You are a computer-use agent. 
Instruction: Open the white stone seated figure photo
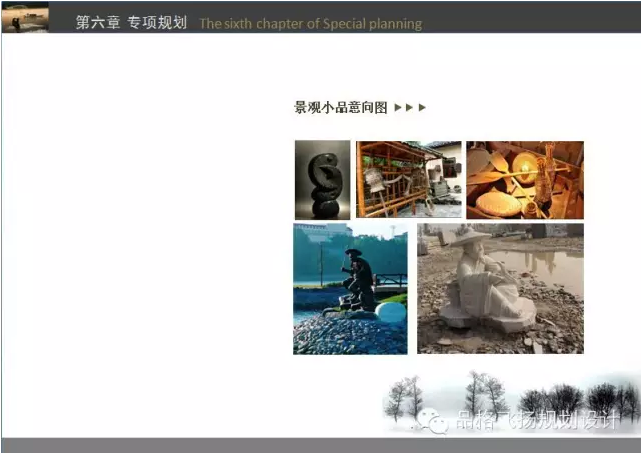(500, 288)
